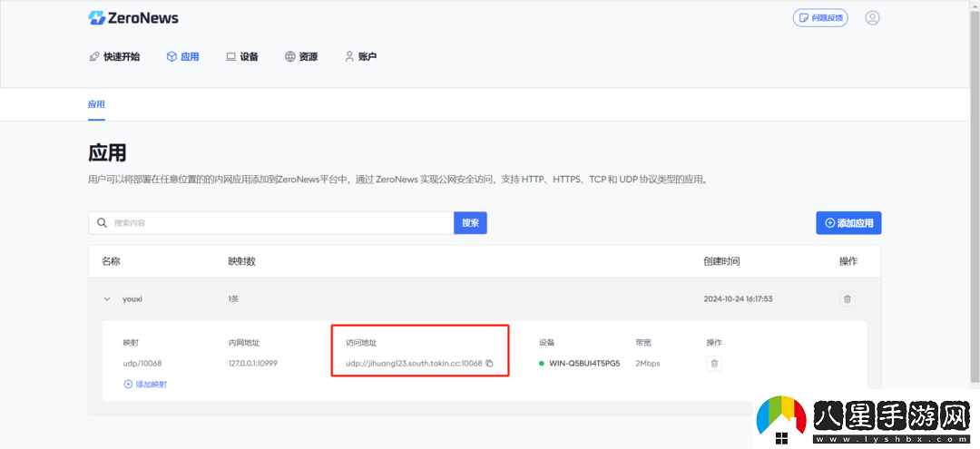Open the 账户 menu

[360, 56]
